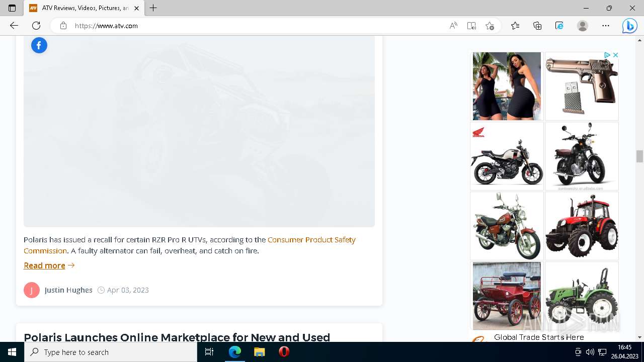Screen dimensions: 644x362
Task: Open Polaris Launches Online Marketplace article
Action: 177,337
